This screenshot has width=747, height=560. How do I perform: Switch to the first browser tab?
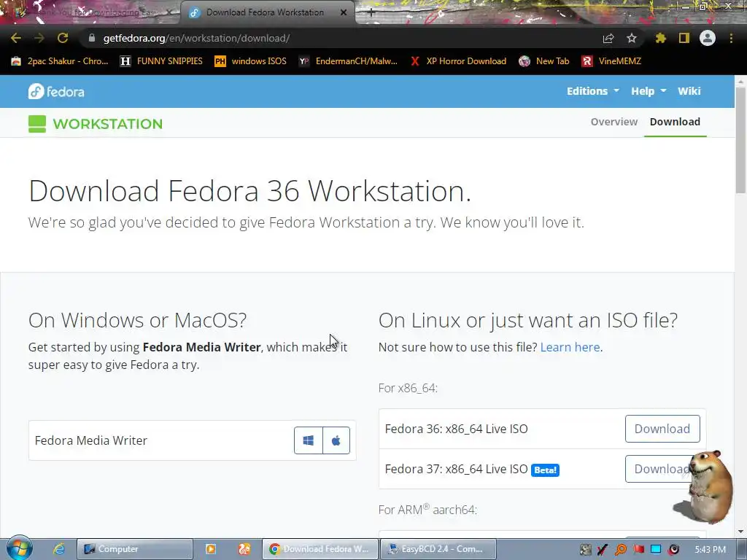pyautogui.click(x=90, y=12)
